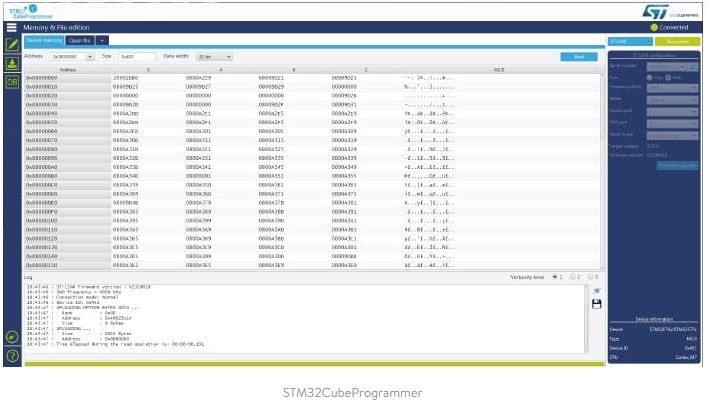Image resolution: width=707 pixels, height=406 pixels.
Task: Click the ASCII column header
Action: pos(499,70)
